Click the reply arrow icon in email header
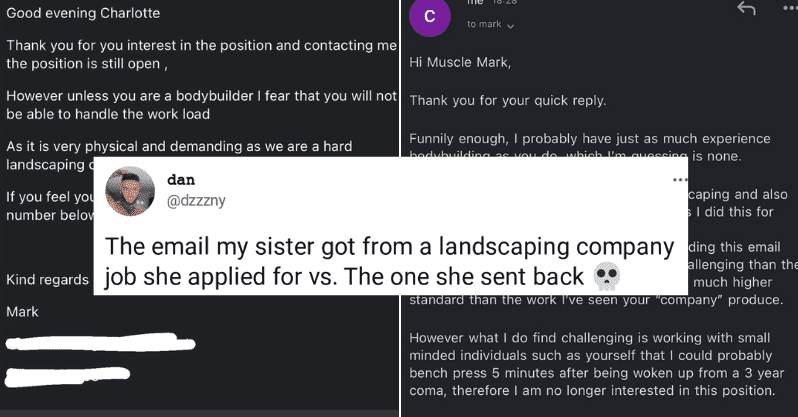Screen dimensions: 798x417 (x=746, y=8)
